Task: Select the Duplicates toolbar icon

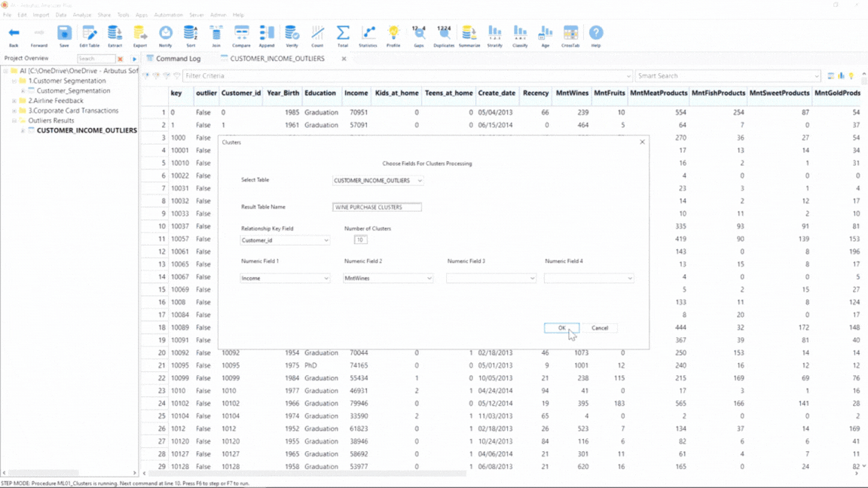Action: 444,33
